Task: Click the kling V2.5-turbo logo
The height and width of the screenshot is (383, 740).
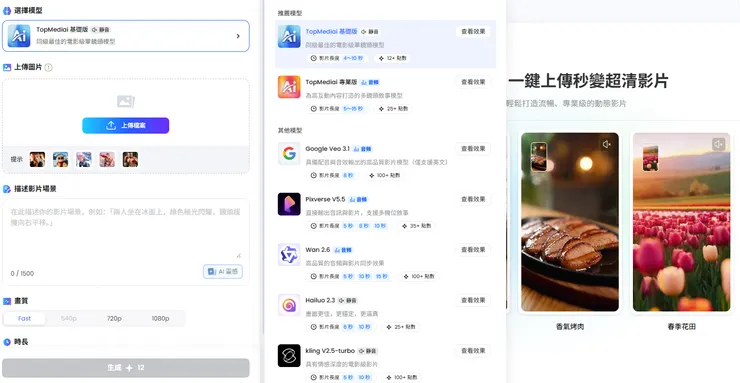Action: click(x=289, y=356)
